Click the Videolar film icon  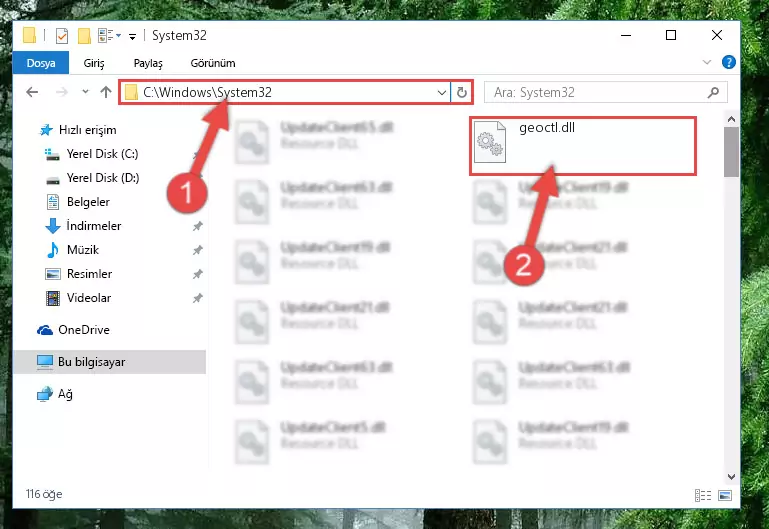[52, 298]
